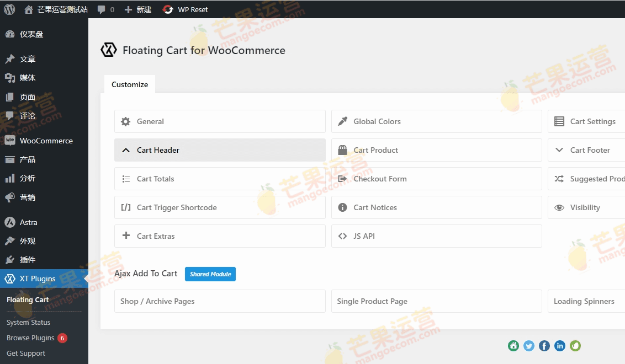Viewport: 625px width, 364px height.
Task: Open the 仪表盘 dashboard menu
Action: (x=44, y=34)
